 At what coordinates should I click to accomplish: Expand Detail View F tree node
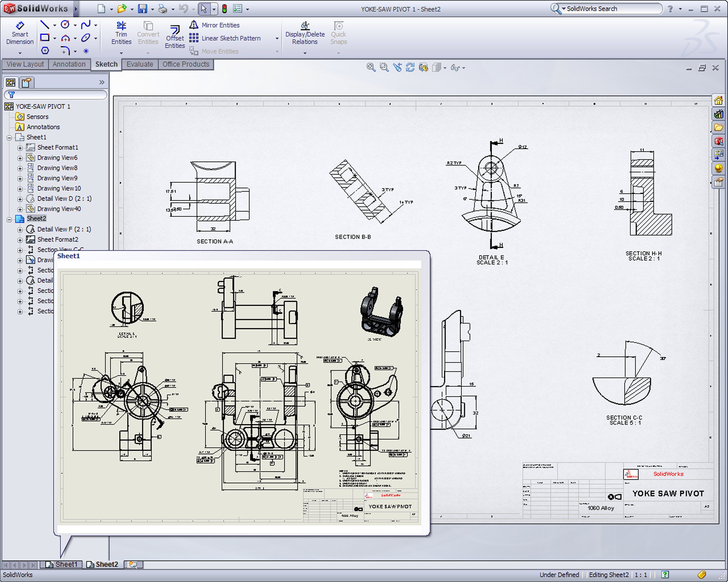tap(20, 230)
